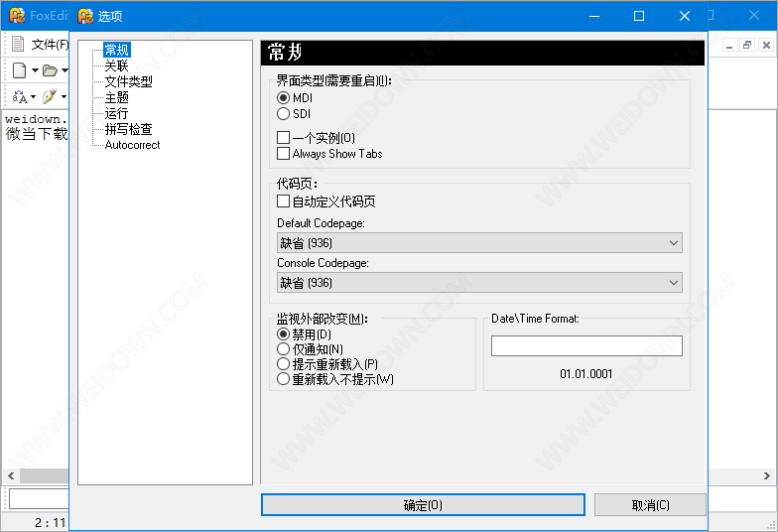The width and height of the screenshot is (778, 532).
Task: Expand the open folder dropdown arrow
Action: [65, 70]
